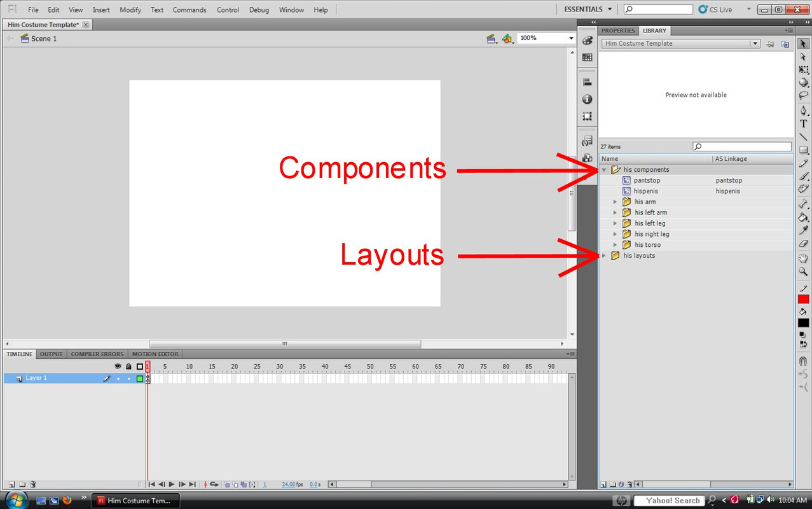Activate the Hand tool
The width and height of the screenshot is (812, 509).
pyautogui.click(x=803, y=258)
